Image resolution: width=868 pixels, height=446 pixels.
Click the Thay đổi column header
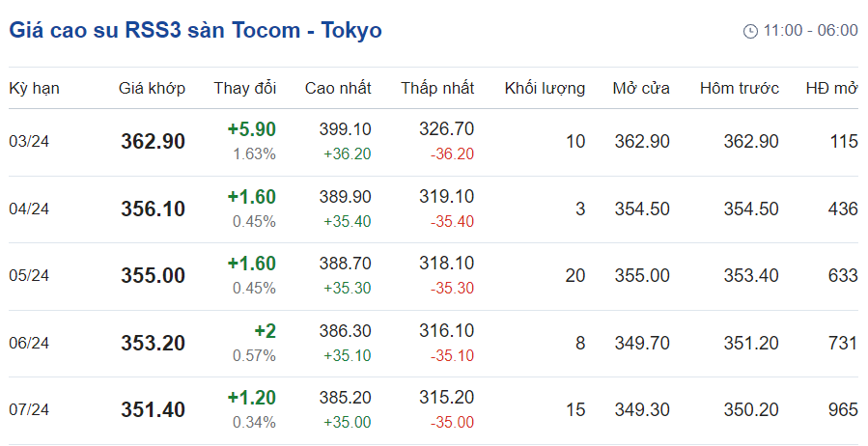245,89
